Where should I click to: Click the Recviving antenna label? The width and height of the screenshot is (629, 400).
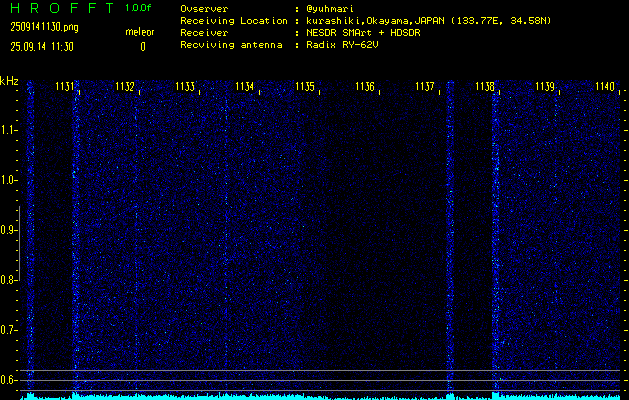(x=231, y=45)
